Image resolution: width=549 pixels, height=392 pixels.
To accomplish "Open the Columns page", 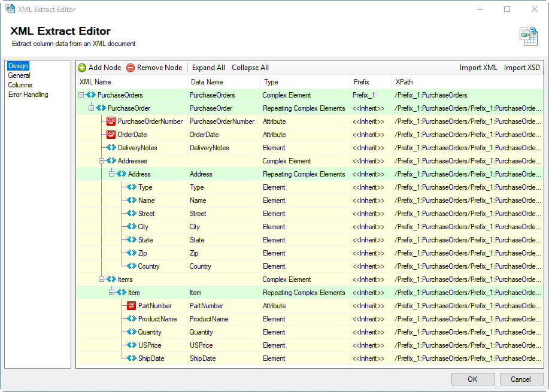I will [20, 85].
